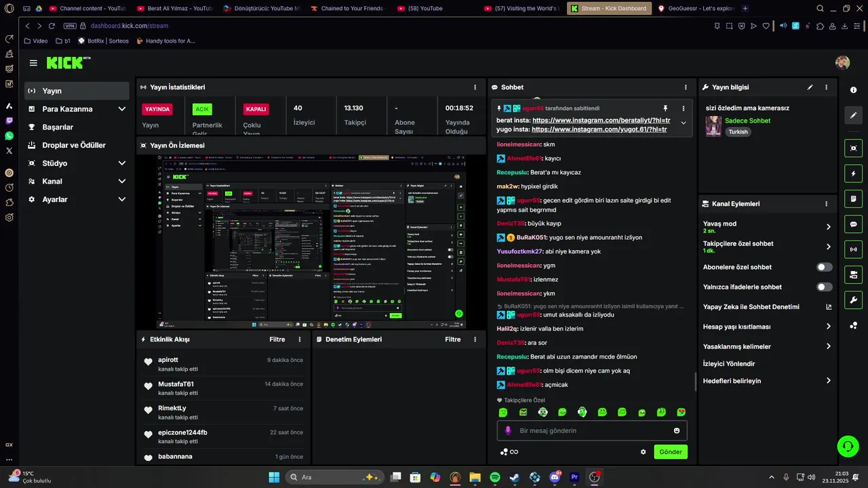
Task: Click the purple microphone icon in message box
Action: point(508,430)
